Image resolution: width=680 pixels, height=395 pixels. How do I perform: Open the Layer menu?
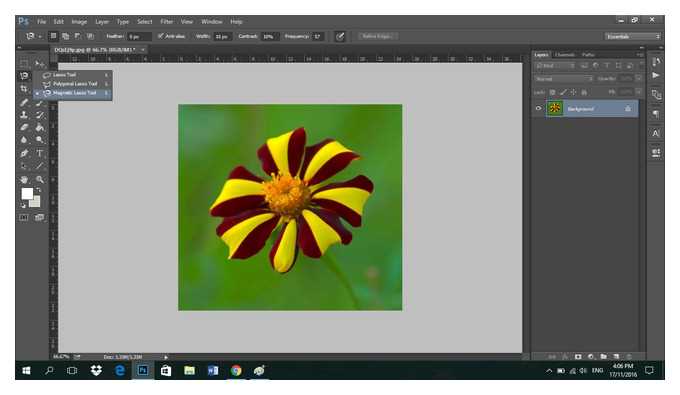(102, 22)
